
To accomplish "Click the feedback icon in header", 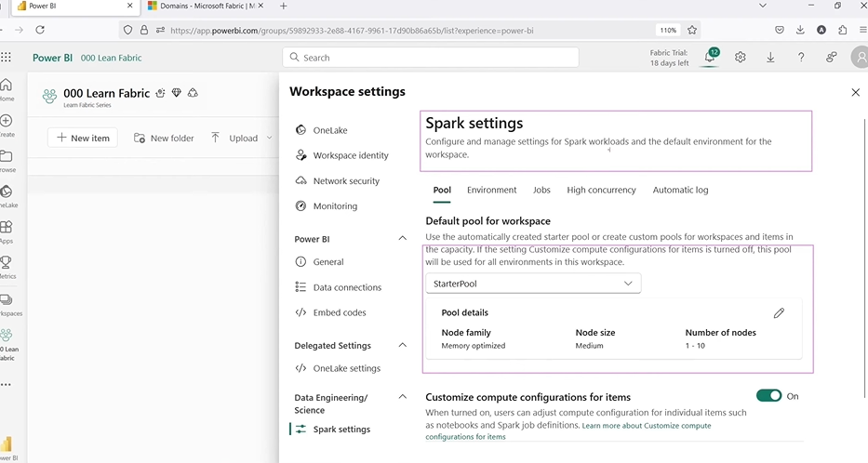I will pos(831,57).
